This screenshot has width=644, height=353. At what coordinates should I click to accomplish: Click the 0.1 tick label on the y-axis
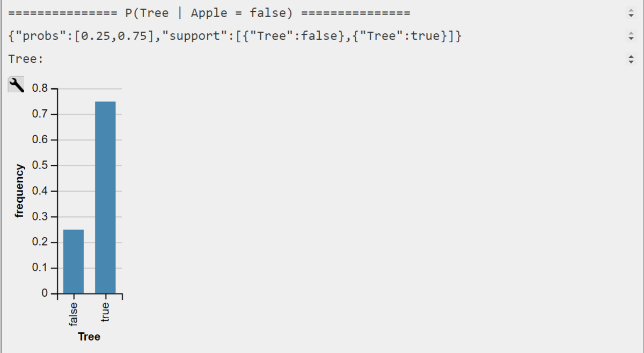40,268
